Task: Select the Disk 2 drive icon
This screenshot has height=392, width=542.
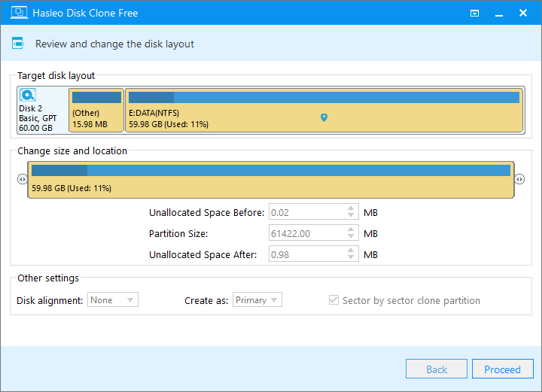Action: pos(28,95)
